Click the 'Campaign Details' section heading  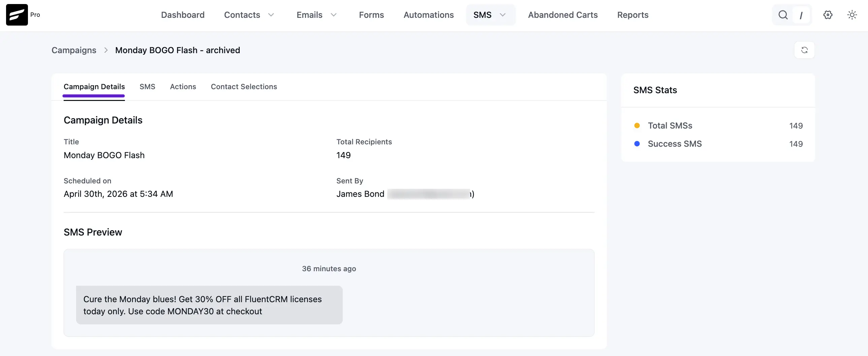(x=103, y=120)
